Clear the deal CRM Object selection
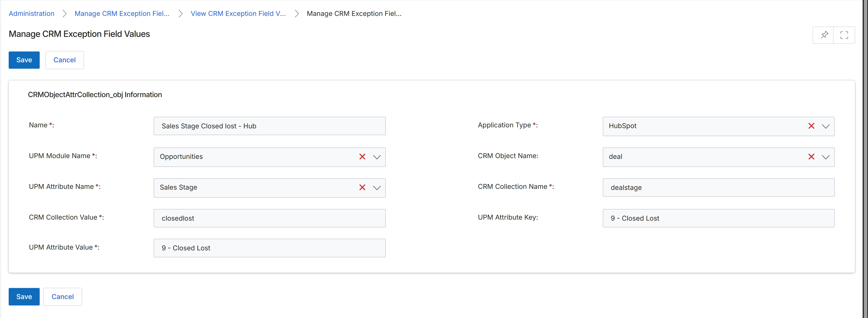The width and height of the screenshot is (868, 318). tap(811, 157)
